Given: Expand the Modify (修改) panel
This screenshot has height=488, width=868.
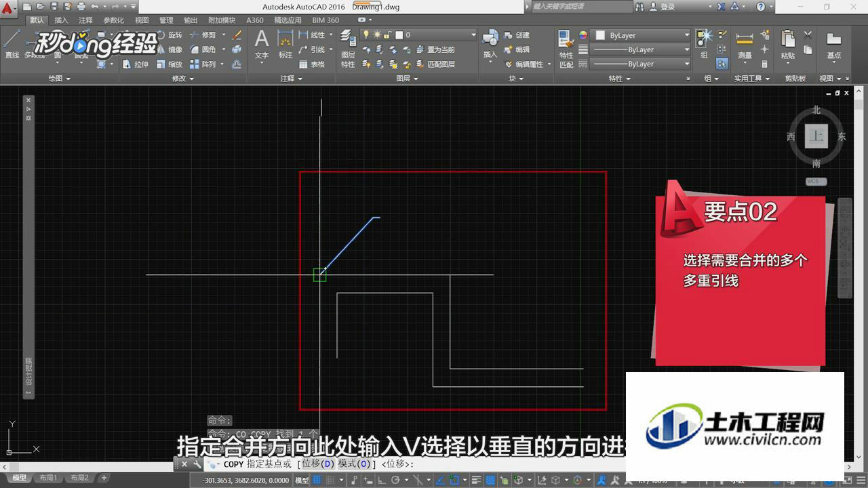Looking at the screenshot, I should click(183, 79).
